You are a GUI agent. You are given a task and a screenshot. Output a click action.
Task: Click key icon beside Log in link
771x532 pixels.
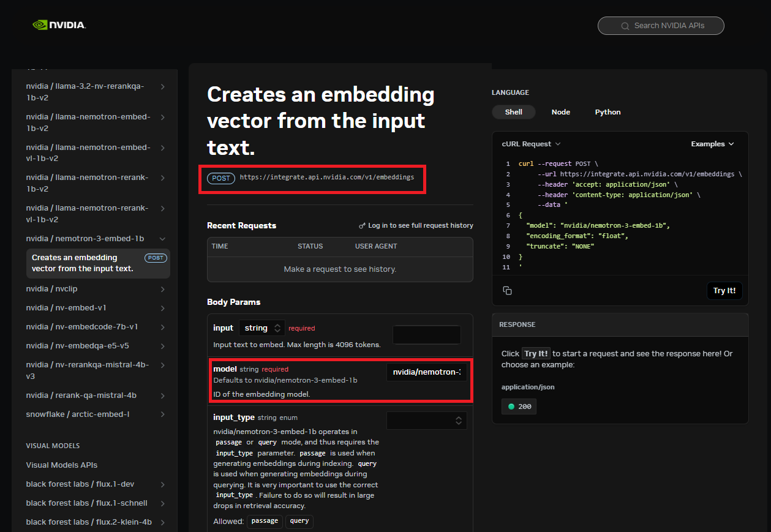click(362, 226)
